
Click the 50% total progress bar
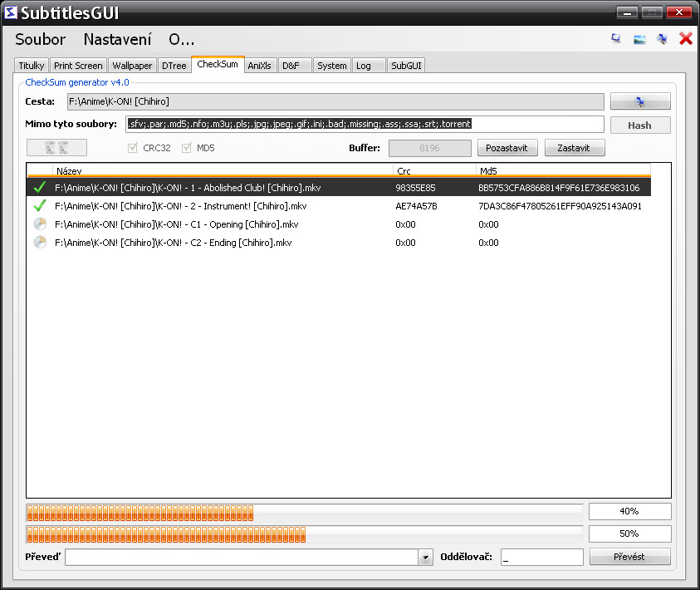click(305, 534)
